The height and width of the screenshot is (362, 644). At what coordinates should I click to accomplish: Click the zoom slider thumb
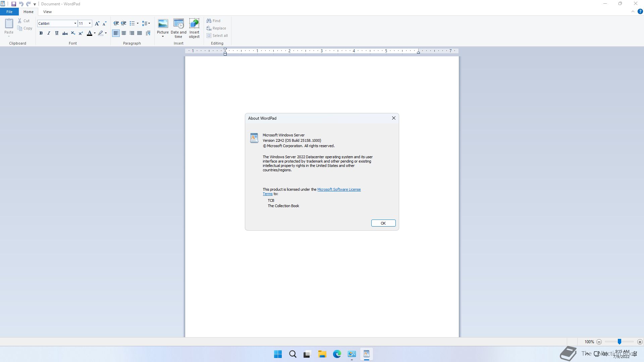[620, 342]
